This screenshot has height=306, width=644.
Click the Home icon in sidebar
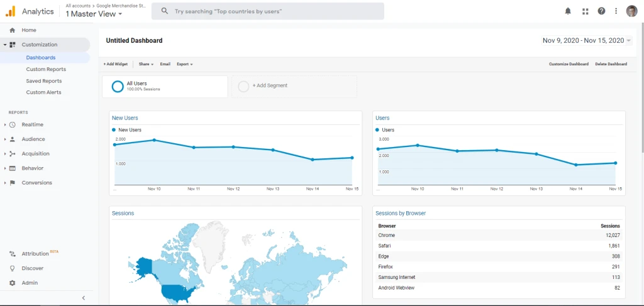point(13,30)
